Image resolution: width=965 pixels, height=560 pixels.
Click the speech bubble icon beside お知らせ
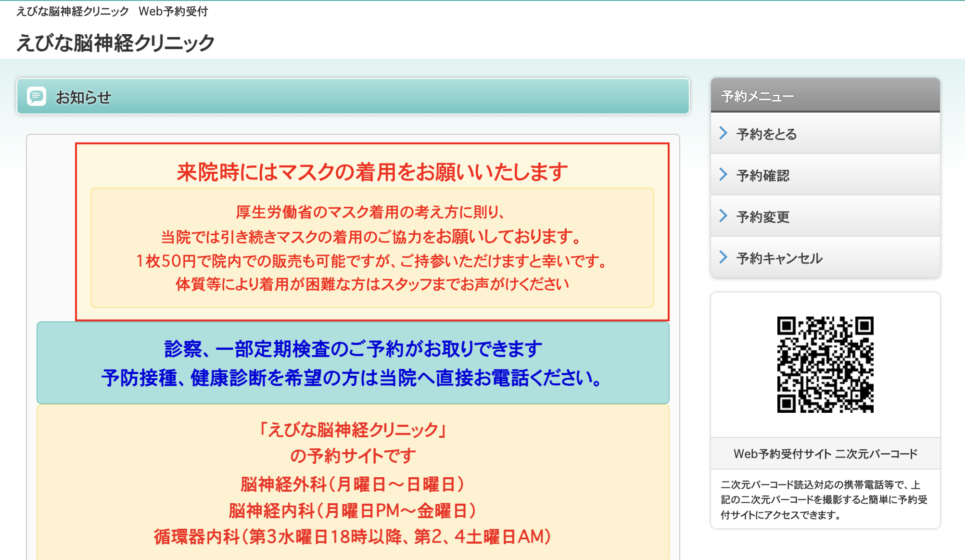pyautogui.click(x=37, y=96)
